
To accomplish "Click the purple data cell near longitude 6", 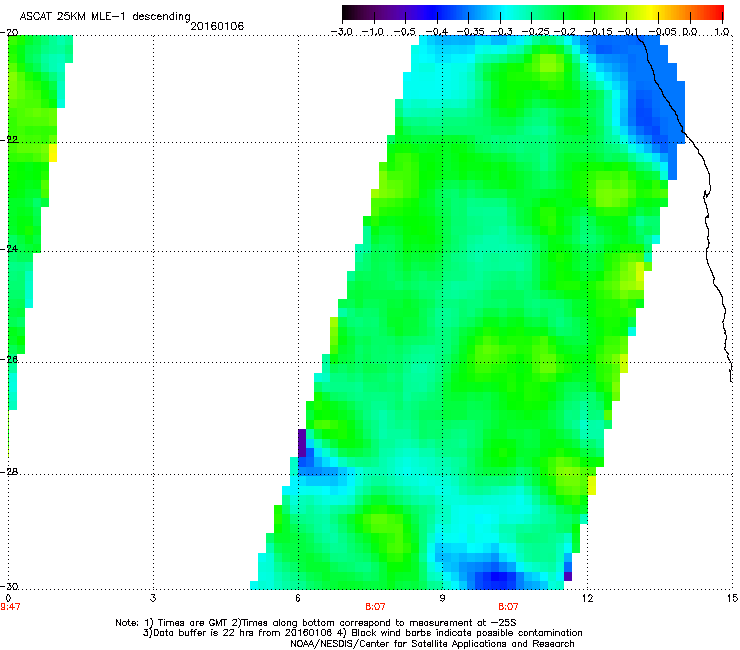I will click(x=302, y=443).
